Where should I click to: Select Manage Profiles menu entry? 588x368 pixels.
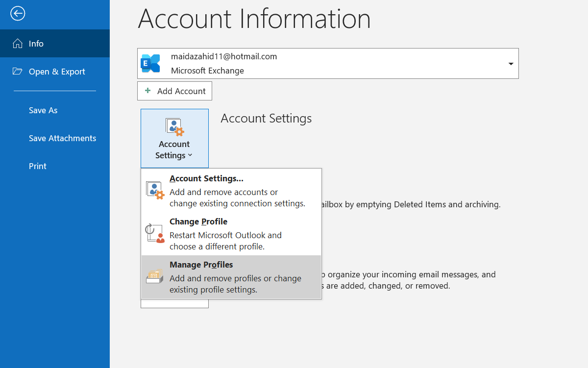click(231, 277)
